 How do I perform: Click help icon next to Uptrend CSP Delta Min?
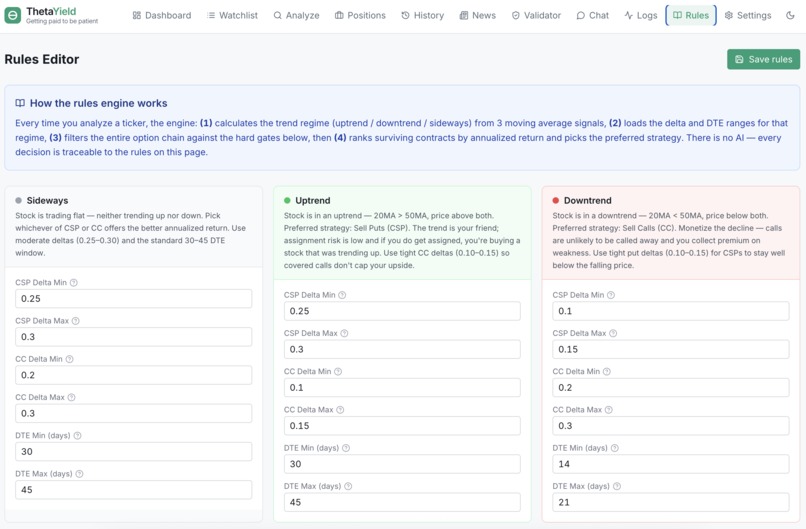point(342,295)
